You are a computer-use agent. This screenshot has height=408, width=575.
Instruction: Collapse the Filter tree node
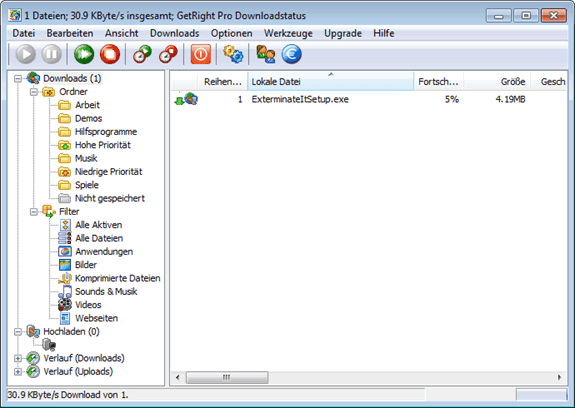[34, 212]
